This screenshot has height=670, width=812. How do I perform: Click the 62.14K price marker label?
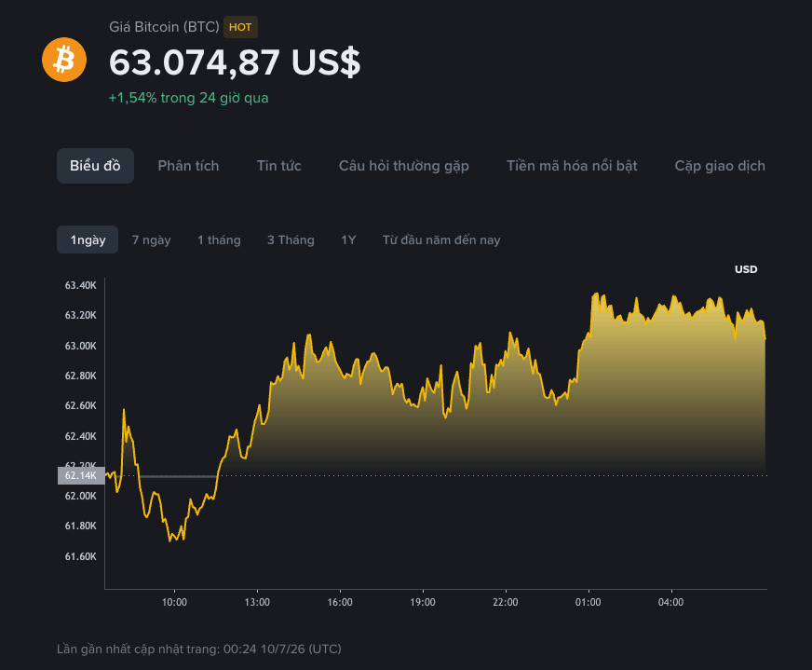[x=81, y=475]
